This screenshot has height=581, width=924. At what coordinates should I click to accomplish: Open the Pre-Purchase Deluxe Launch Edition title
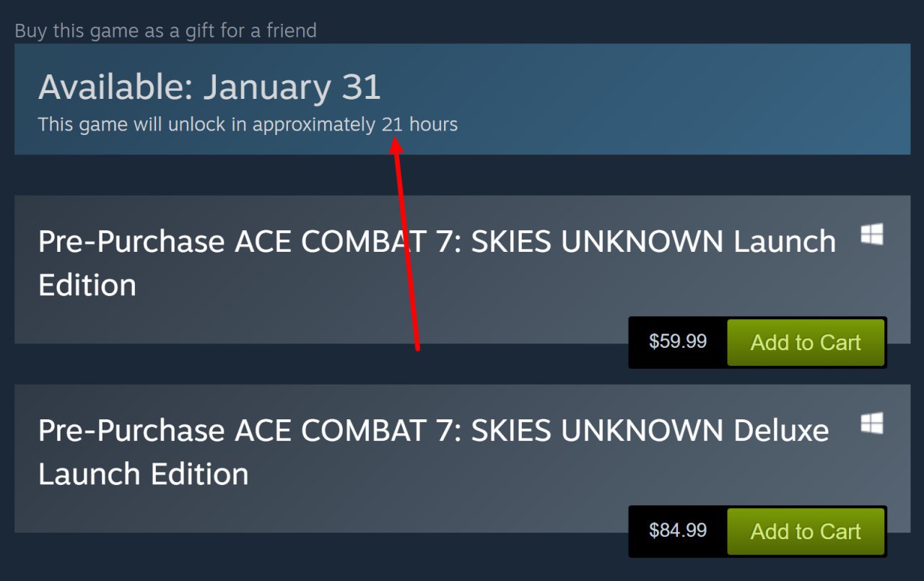[x=433, y=431]
